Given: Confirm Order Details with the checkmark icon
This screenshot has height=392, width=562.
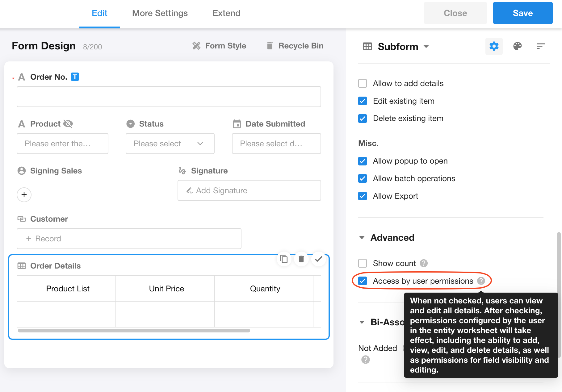Looking at the screenshot, I should (318, 259).
